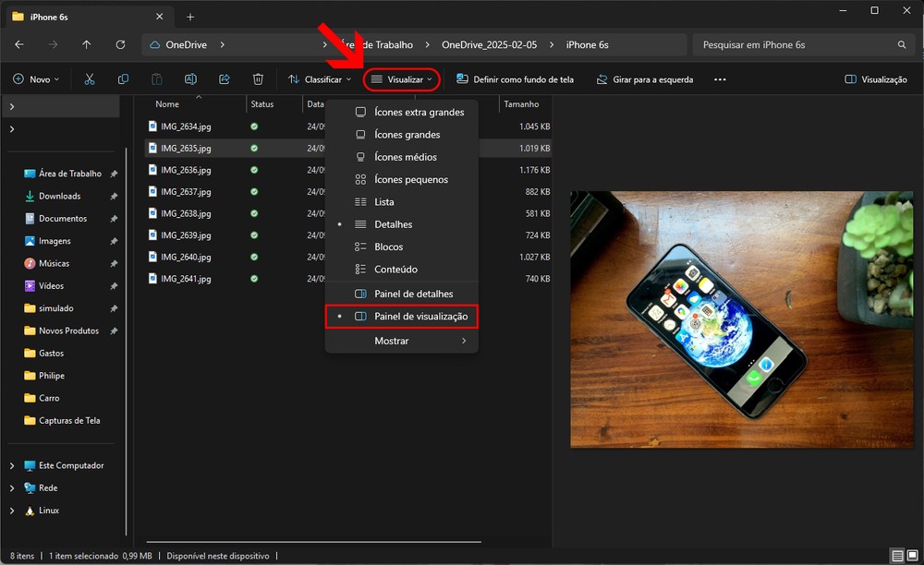
Task: Open the three-dots See more menu
Action: tap(720, 79)
